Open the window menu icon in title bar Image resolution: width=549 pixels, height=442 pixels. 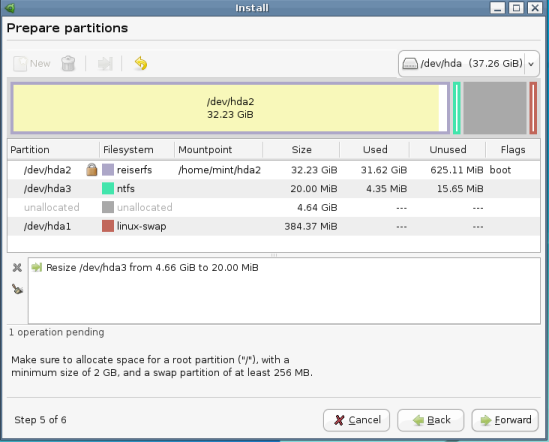point(9,8)
